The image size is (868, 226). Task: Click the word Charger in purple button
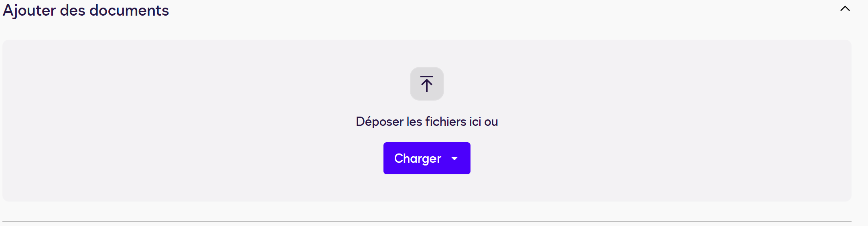point(418,159)
